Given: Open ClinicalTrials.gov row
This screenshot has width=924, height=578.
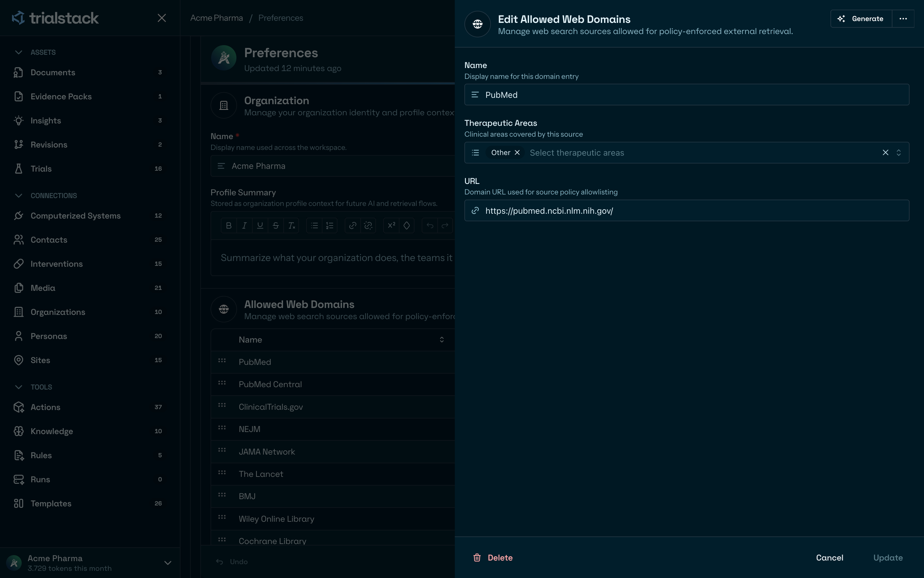Looking at the screenshot, I should [x=333, y=407].
